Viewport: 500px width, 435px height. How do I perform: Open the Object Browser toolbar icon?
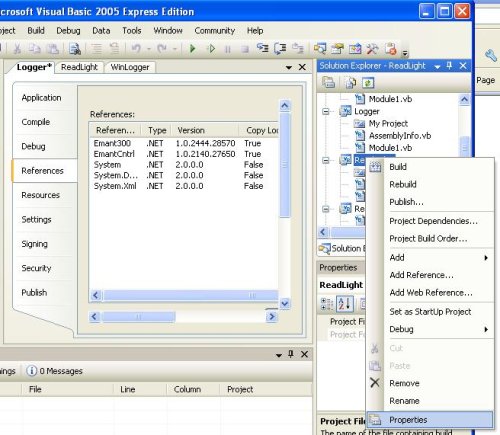[x=355, y=49]
